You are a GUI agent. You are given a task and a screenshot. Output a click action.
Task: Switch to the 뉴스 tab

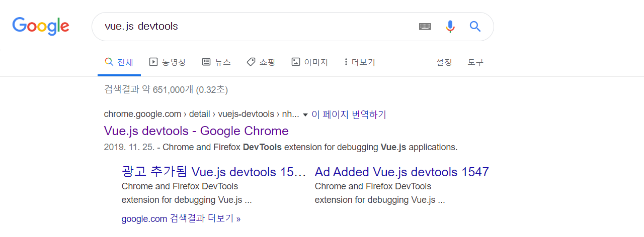click(x=216, y=62)
